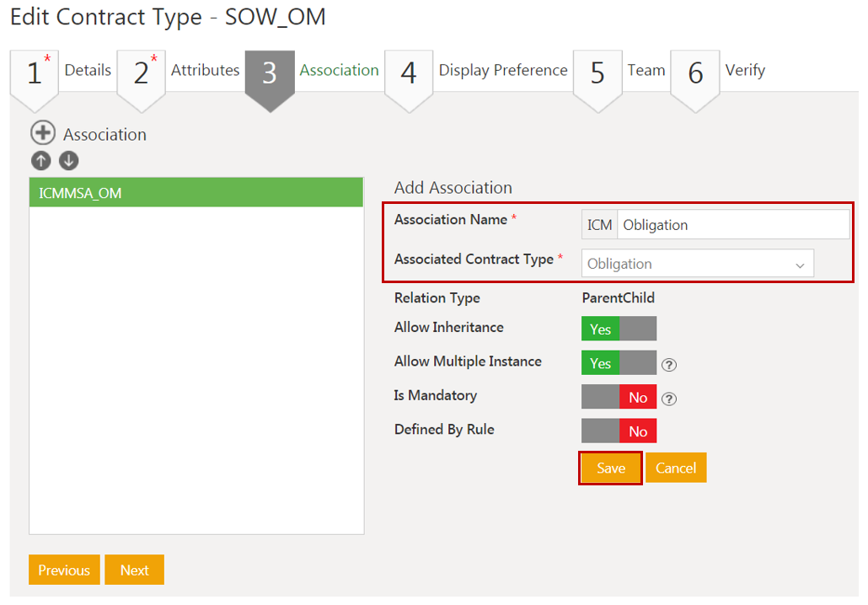
Task: Jump to step 6 Verify
Action: [745, 71]
